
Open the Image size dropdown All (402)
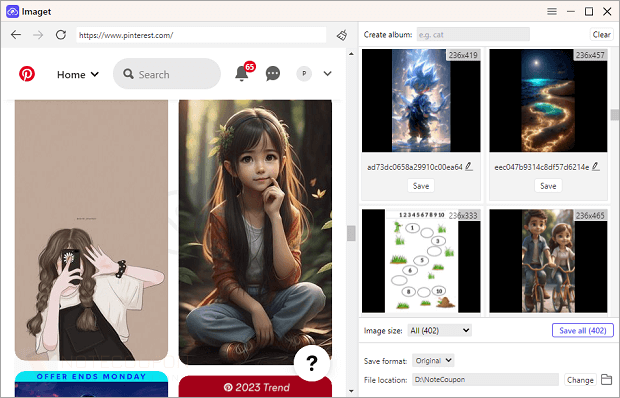(x=440, y=330)
